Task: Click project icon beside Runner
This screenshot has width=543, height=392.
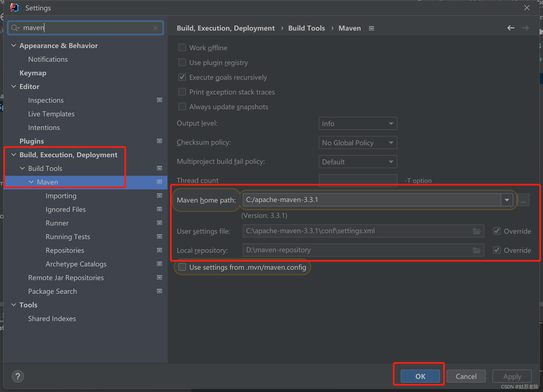Action: (160, 223)
